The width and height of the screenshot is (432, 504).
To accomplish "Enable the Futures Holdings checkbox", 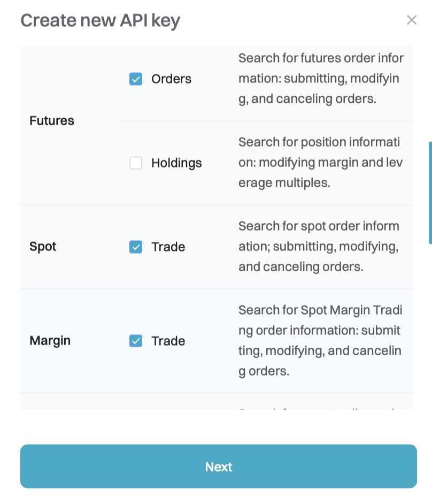I will click(136, 163).
